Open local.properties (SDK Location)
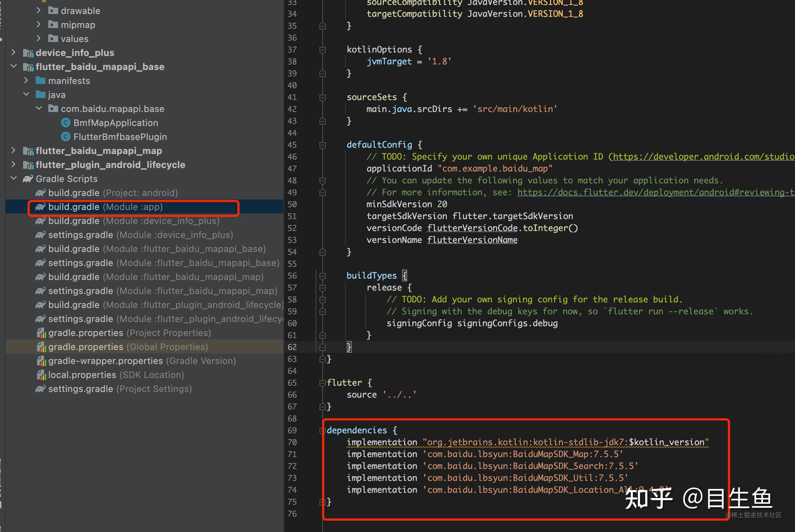Image resolution: width=795 pixels, height=532 pixels. point(116,375)
